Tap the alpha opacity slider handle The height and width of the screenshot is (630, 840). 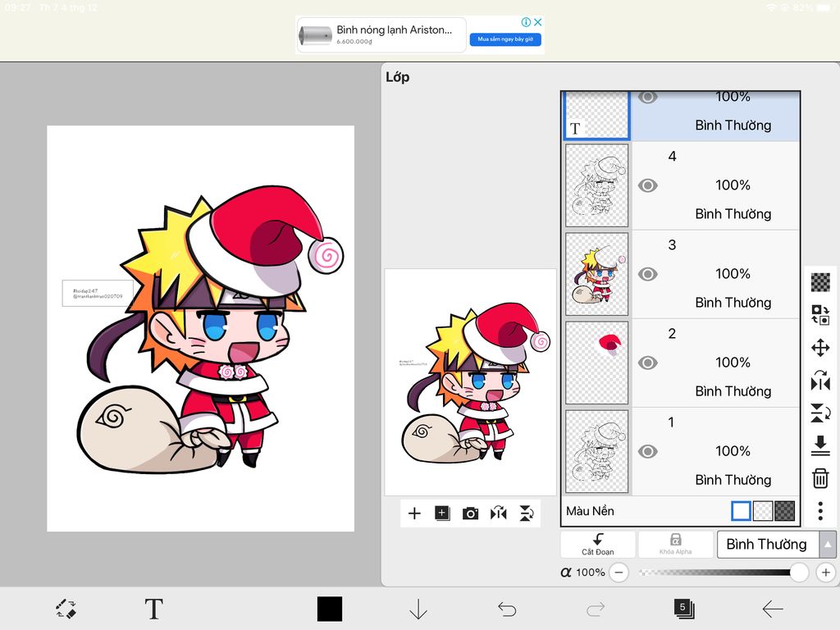click(x=799, y=572)
